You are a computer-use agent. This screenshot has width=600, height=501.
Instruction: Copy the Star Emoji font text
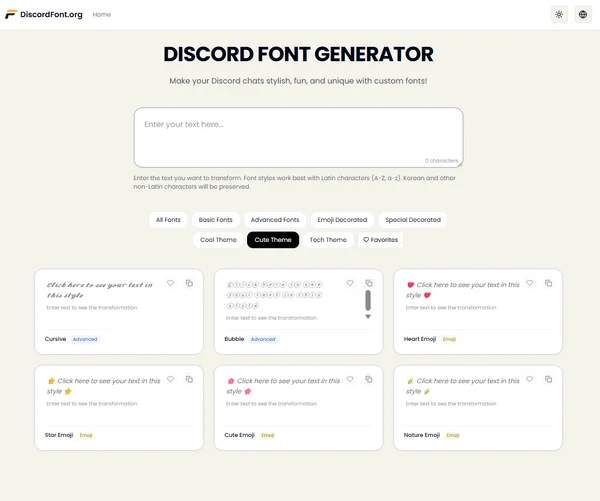coord(189,379)
